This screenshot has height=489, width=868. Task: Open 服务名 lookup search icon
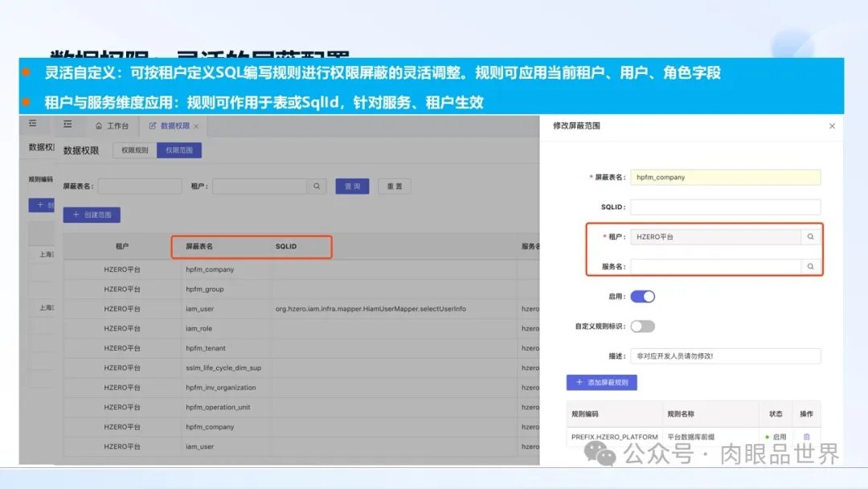pos(810,266)
